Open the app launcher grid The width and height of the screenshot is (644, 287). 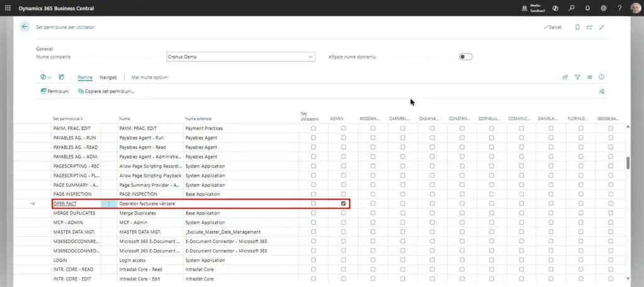pos(8,8)
